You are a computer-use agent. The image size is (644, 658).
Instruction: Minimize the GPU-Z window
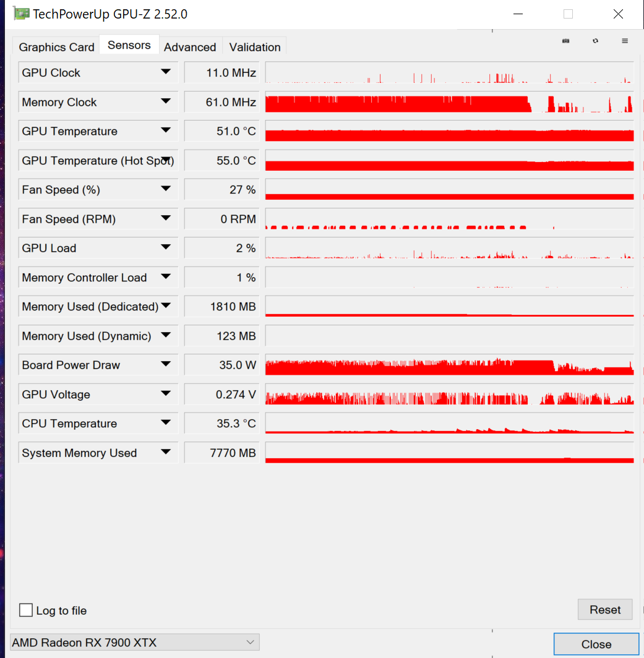point(518,14)
